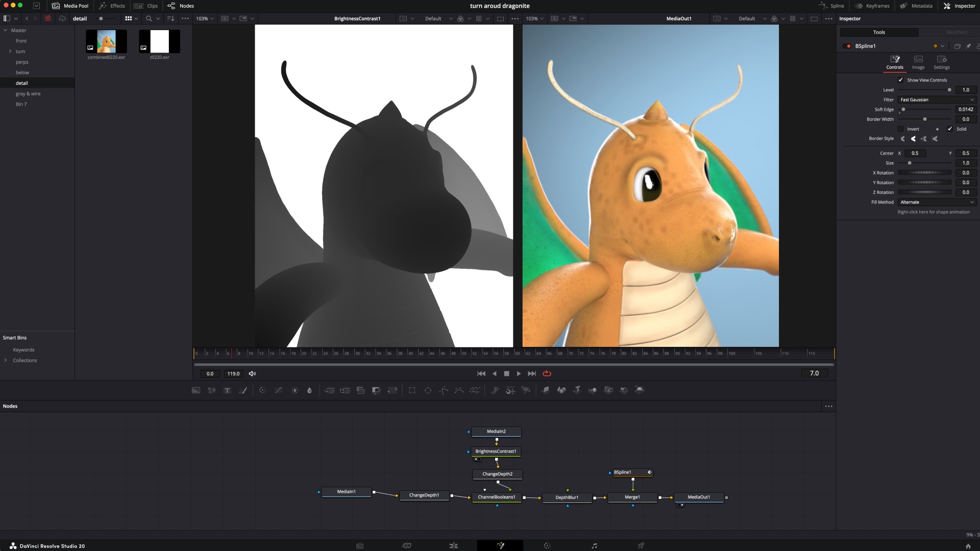Click the loop playback icon
The width and height of the screenshot is (980, 551).
coord(547,373)
